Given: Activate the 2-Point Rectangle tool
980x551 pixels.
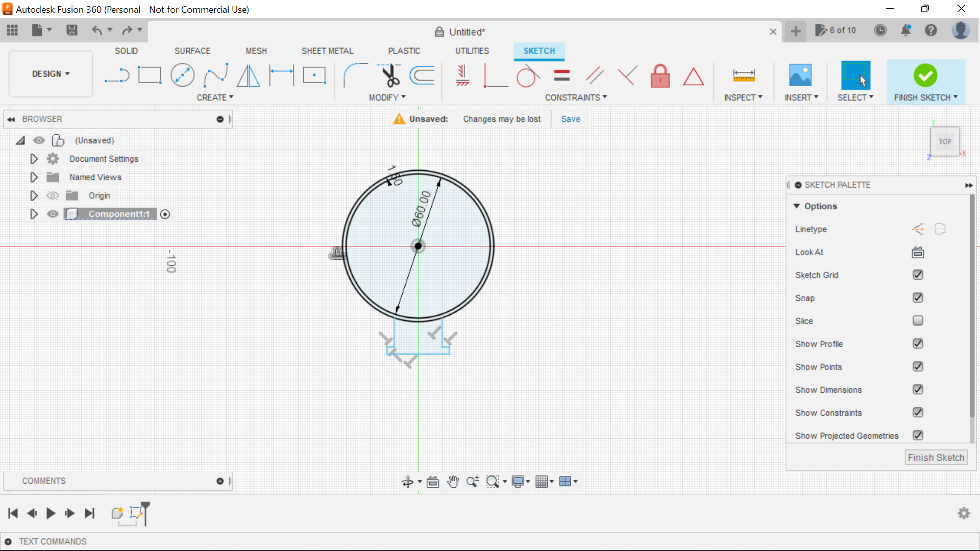Looking at the screenshot, I should click(x=150, y=75).
